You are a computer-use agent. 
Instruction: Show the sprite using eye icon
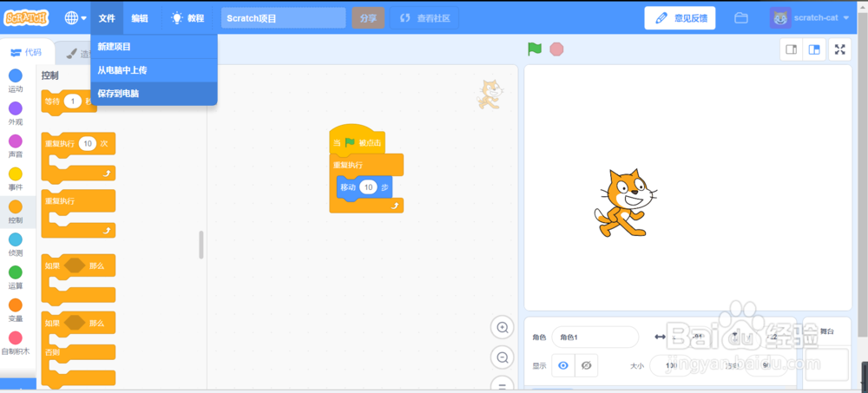(563, 366)
